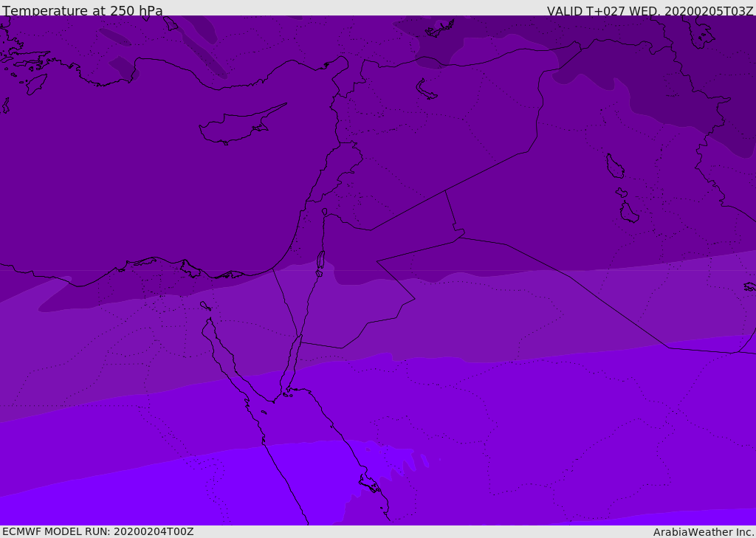Click the VALID T+027 timestamp label
The image size is (756, 538).
coord(650,10)
